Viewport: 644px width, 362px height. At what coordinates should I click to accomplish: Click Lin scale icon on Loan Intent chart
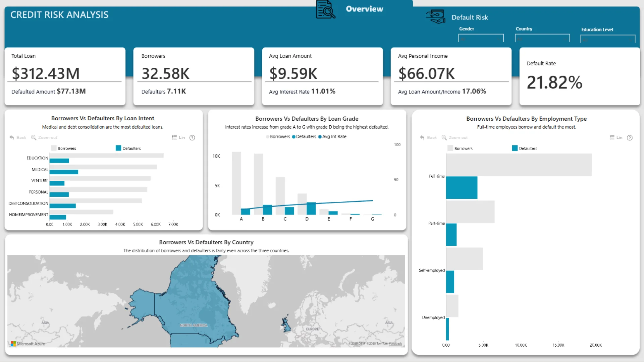click(174, 137)
